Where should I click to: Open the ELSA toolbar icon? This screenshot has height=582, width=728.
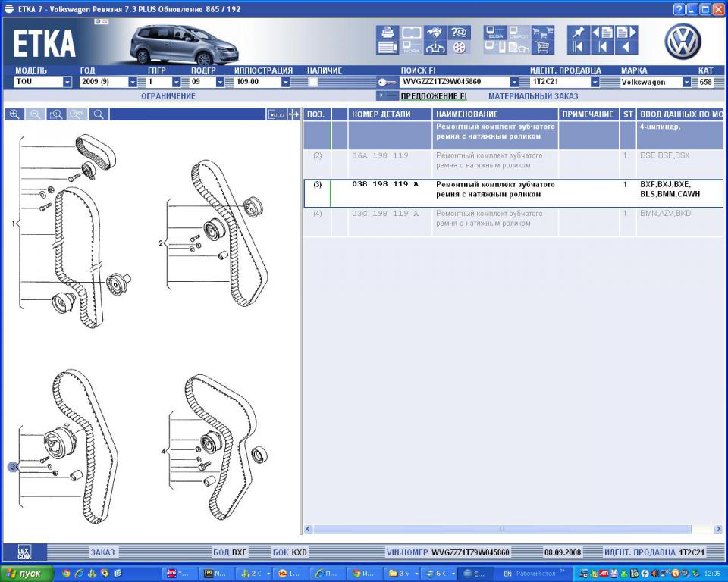tap(495, 33)
